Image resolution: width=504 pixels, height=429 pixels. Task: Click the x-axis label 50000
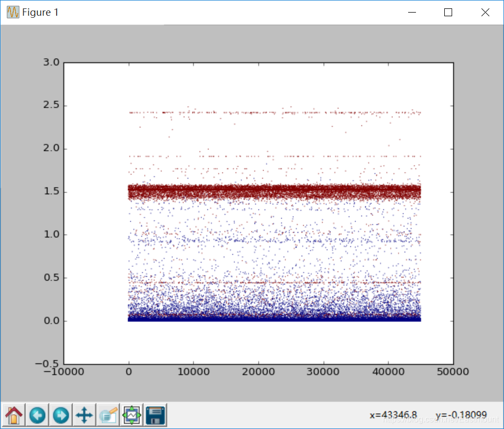pos(453,372)
